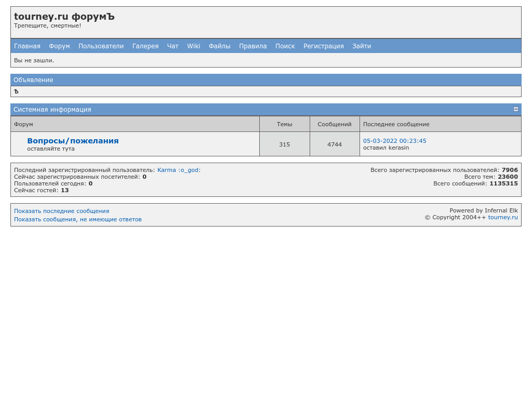Open the tourney.ru copyright link

click(502, 217)
